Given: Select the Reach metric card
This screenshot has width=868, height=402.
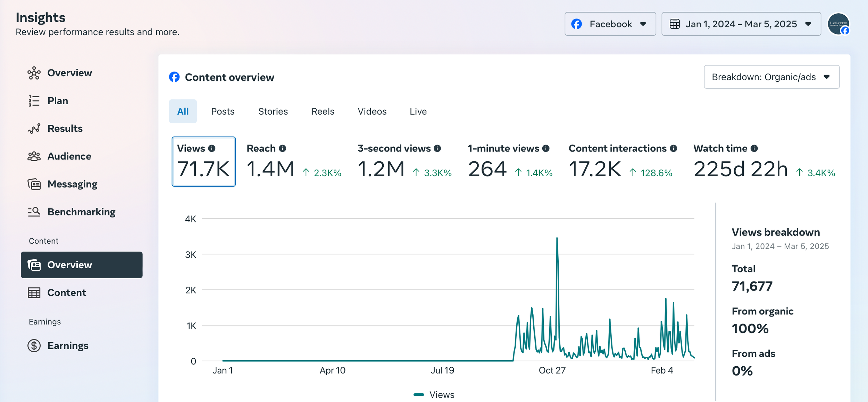Looking at the screenshot, I should click(293, 162).
